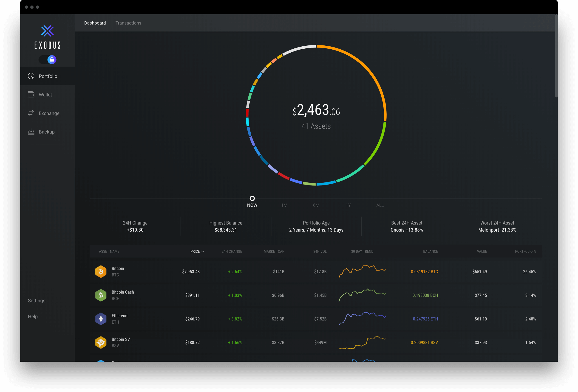Select the Transactions tab
578x392 pixels.
click(x=128, y=23)
